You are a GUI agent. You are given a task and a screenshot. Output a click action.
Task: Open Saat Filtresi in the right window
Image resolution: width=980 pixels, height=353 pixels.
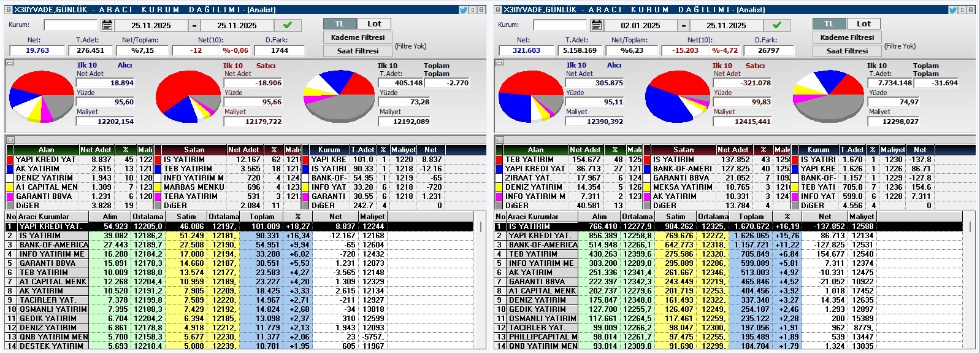coord(847,51)
